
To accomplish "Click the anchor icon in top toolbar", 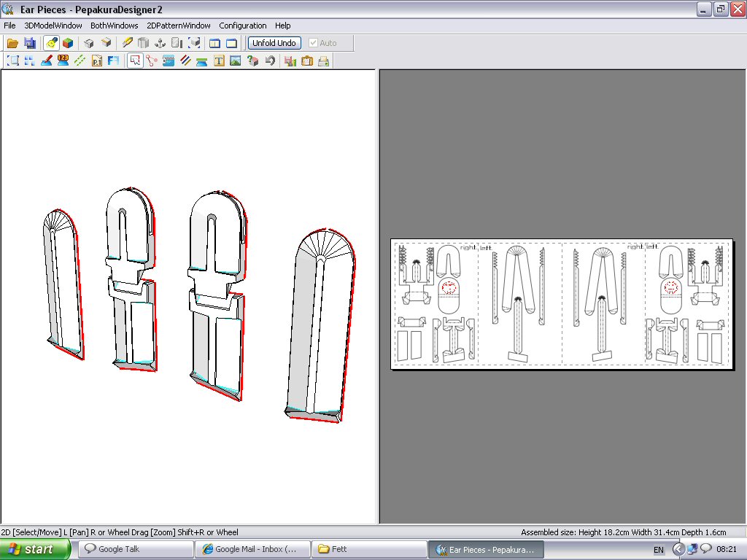I will (160, 43).
